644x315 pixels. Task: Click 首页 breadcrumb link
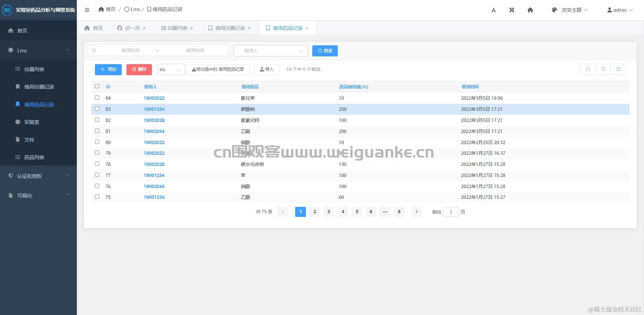pyautogui.click(x=107, y=9)
